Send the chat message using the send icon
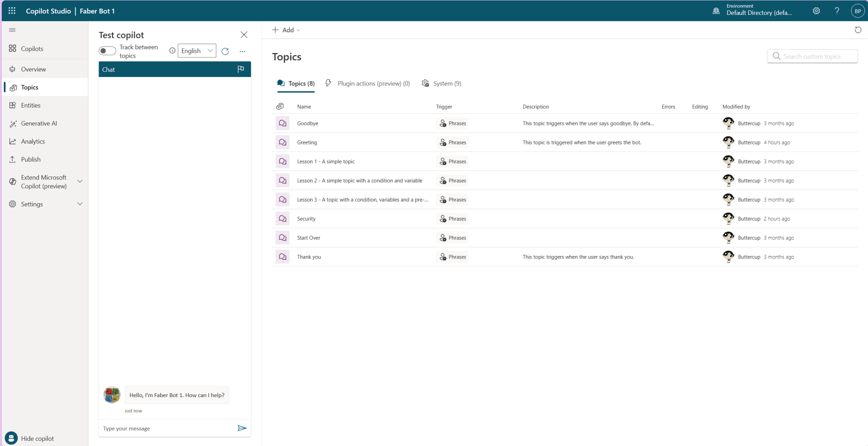 [x=242, y=428]
